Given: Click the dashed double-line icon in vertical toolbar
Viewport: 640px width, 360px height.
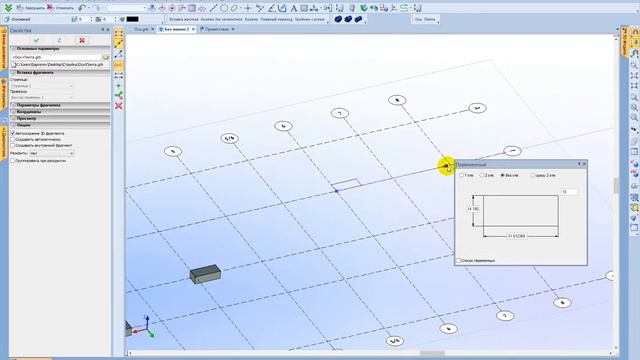Looking at the screenshot, I should (x=119, y=76).
